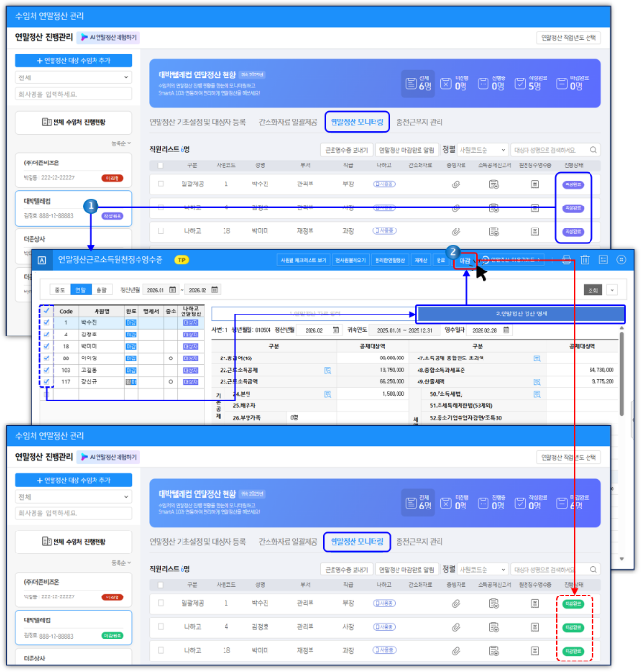
Task: Click the trash delete icon in the 원천징수영수증 window
Action: click(x=585, y=260)
